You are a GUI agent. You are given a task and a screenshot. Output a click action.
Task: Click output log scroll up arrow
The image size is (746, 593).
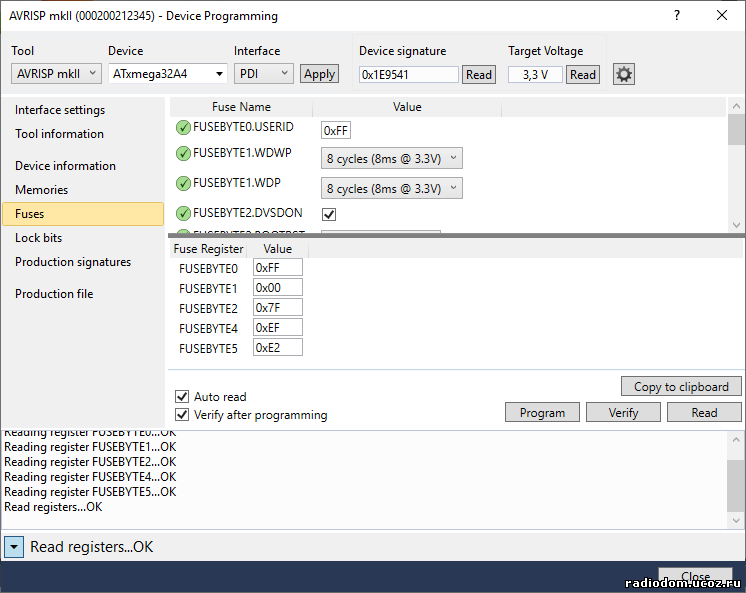(x=736, y=440)
